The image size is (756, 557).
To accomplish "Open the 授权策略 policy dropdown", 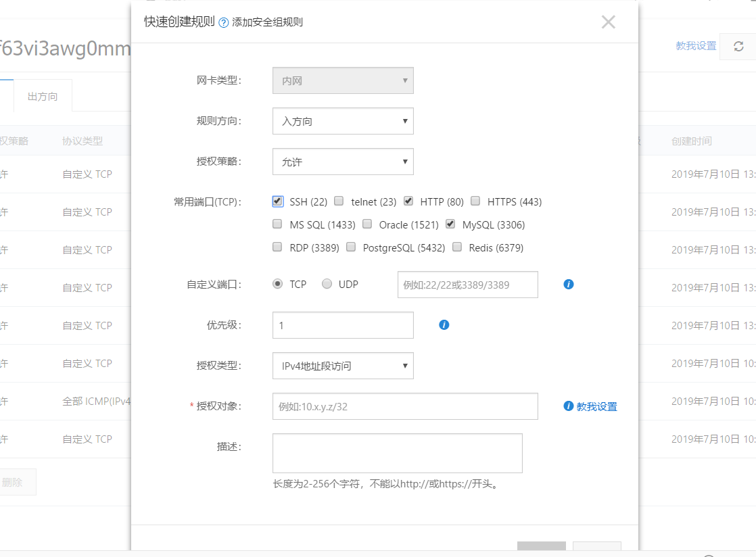I will 342,162.
